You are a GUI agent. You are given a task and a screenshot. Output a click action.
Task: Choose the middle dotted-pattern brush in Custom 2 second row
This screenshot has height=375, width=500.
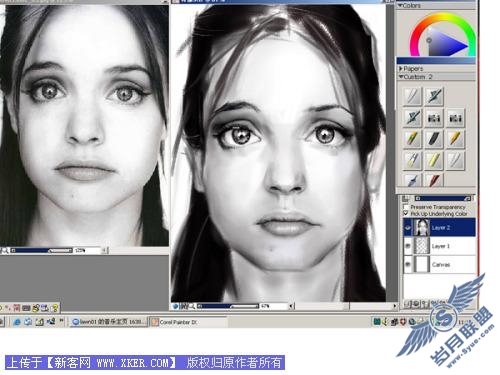click(434, 118)
